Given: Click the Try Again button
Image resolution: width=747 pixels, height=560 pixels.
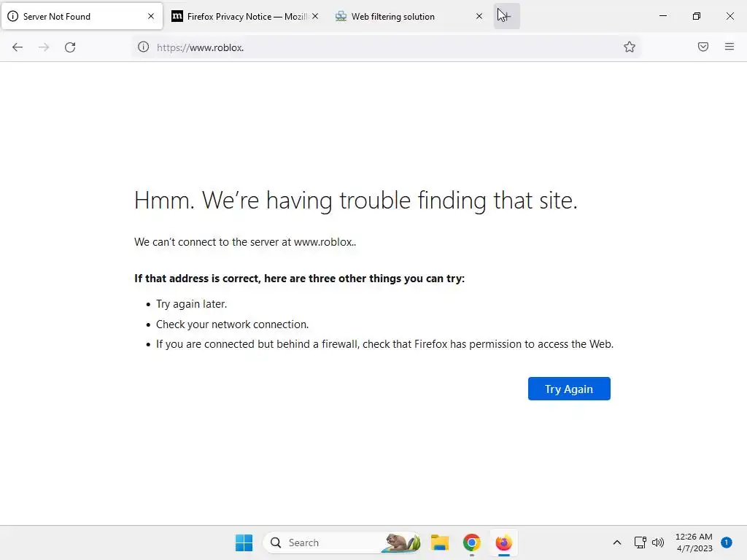Looking at the screenshot, I should (569, 389).
